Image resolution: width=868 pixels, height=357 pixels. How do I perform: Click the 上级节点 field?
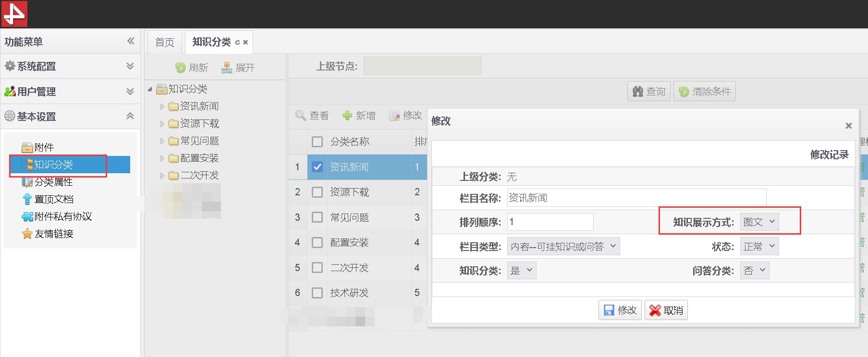click(422, 66)
